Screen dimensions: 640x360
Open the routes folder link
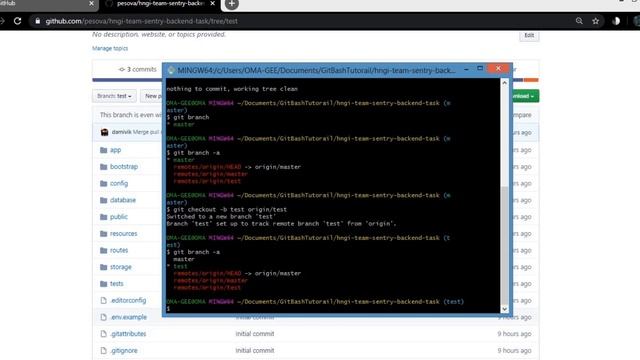pyautogui.click(x=119, y=250)
